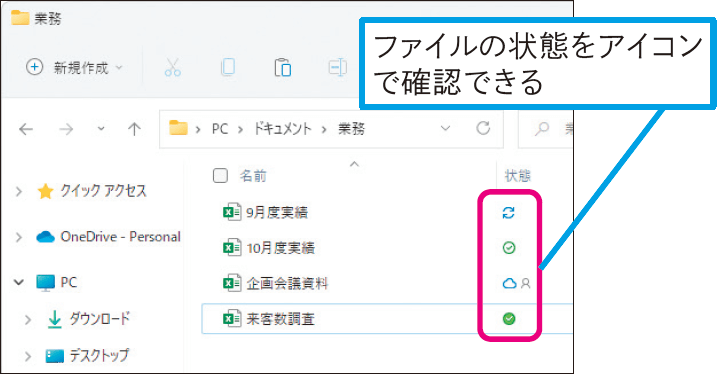This screenshot has width=717, height=374.
Task: Click the folder icon in the address bar
Action: click(x=178, y=128)
